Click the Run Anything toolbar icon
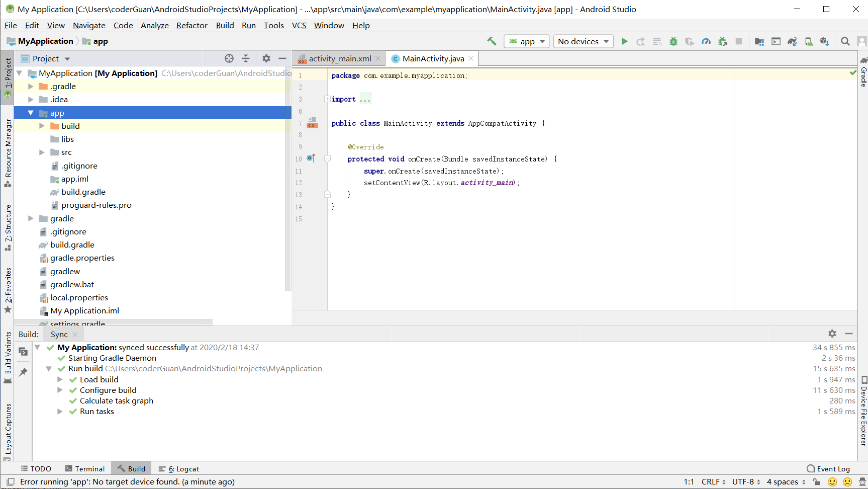Viewport: 868px width, 489px height. click(776, 41)
